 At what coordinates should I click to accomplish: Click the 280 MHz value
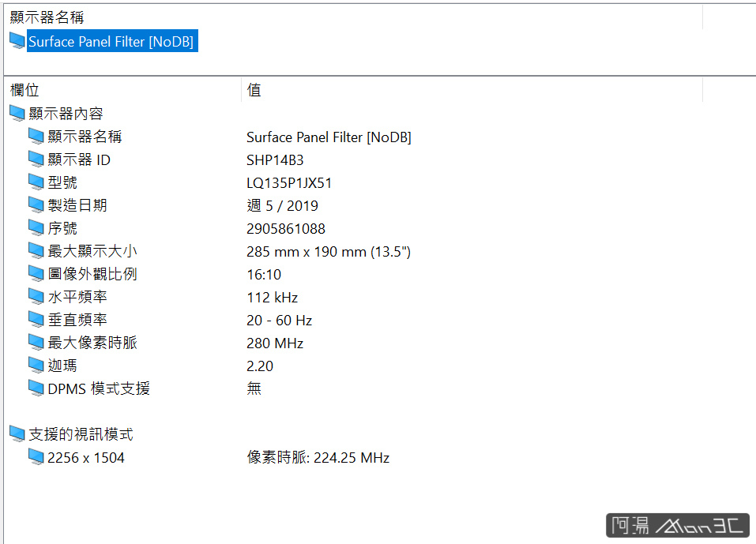(x=275, y=343)
